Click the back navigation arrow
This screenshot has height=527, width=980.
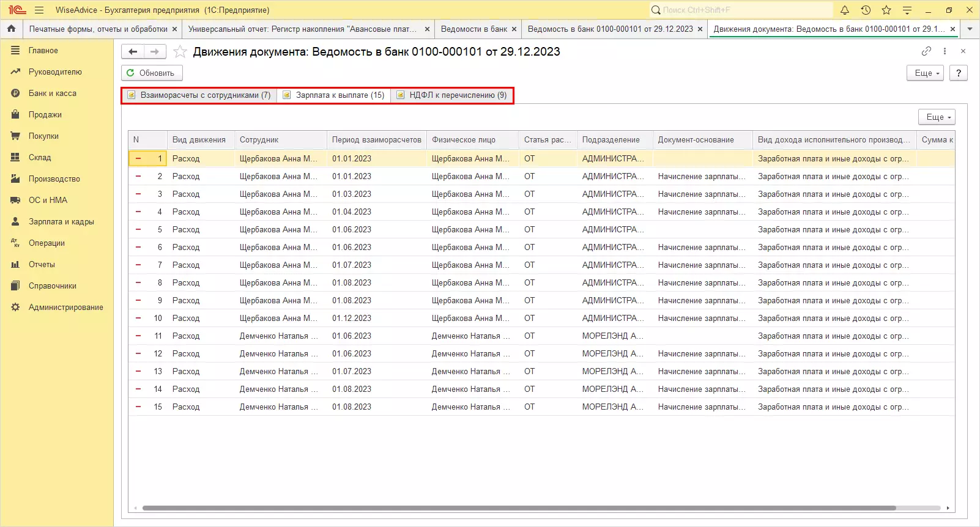133,52
